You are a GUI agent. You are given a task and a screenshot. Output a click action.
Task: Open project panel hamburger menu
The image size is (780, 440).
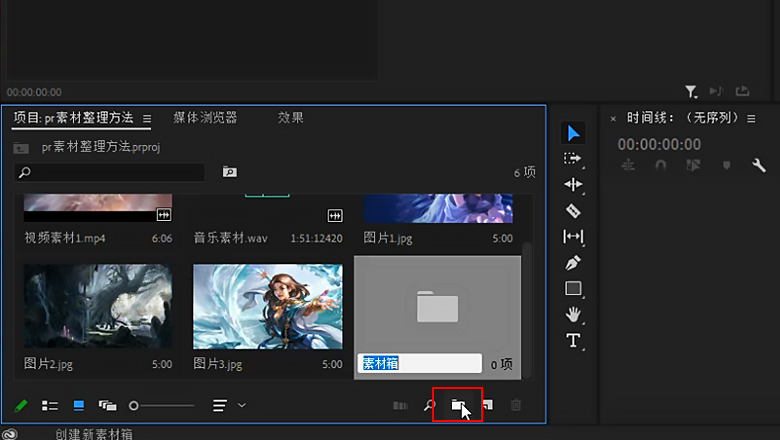tap(147, 118)
